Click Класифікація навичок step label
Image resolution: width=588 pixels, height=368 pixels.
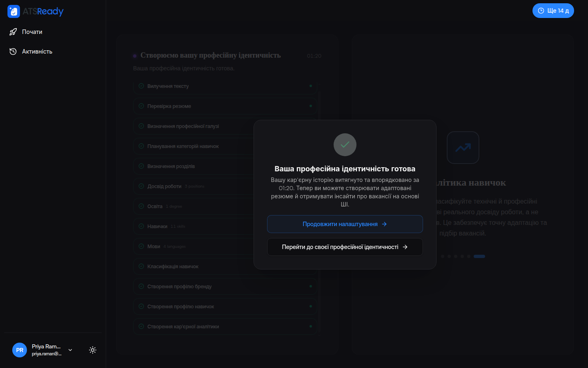[173, 267]
